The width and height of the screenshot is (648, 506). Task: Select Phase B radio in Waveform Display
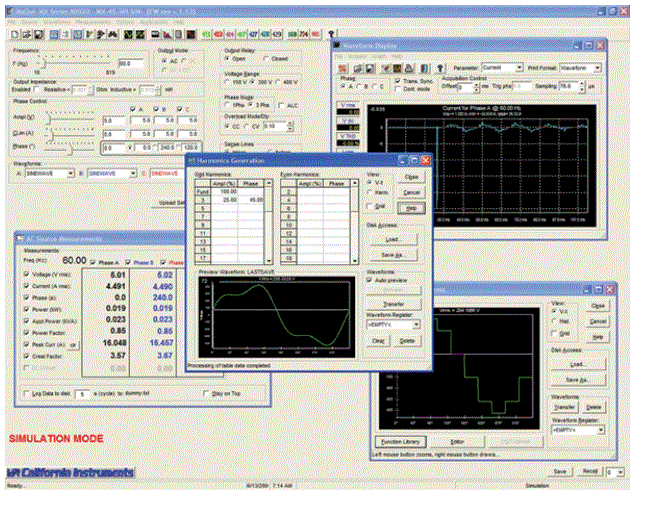point(359,87)
